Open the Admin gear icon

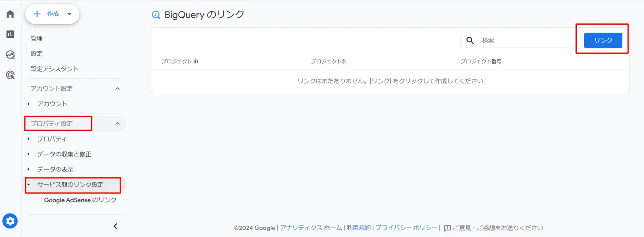[10, 221]
